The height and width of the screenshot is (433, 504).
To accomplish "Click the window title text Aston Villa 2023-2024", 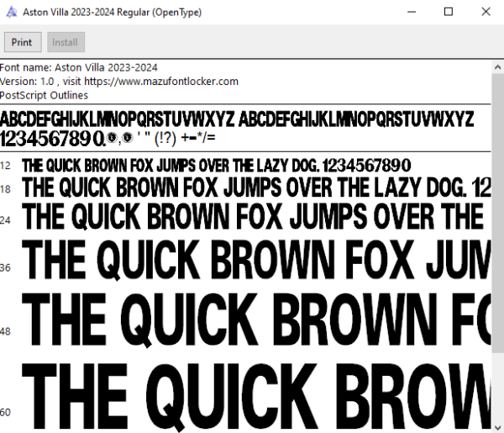I will click(x=69, y=13).
